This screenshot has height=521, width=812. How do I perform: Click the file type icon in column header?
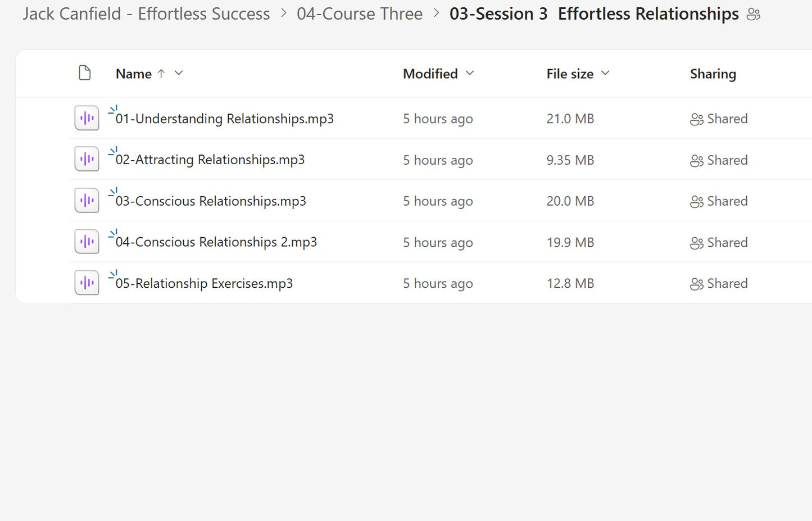tap(85, 73)
